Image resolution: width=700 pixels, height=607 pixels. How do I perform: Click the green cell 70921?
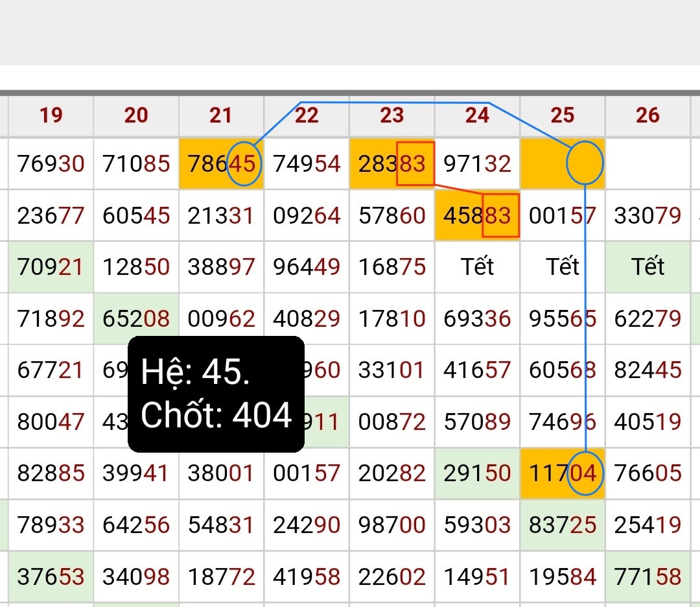point(51,267)
